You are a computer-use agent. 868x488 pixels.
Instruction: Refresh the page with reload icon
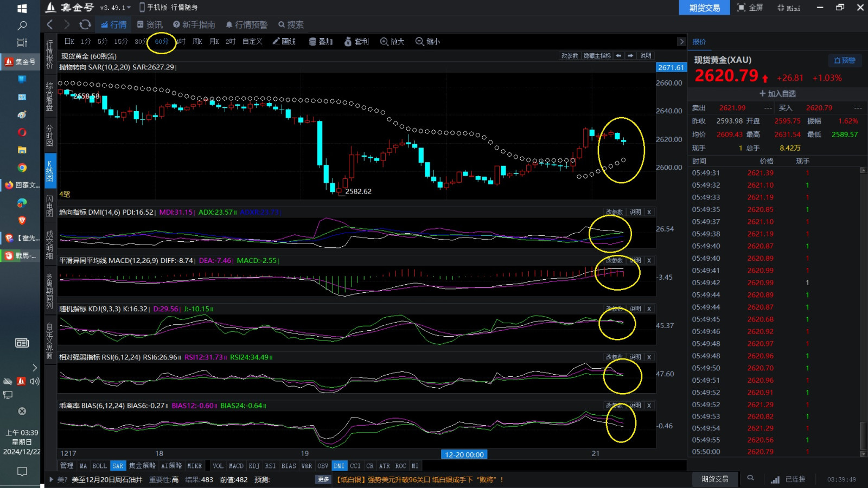tap(85, 24)
